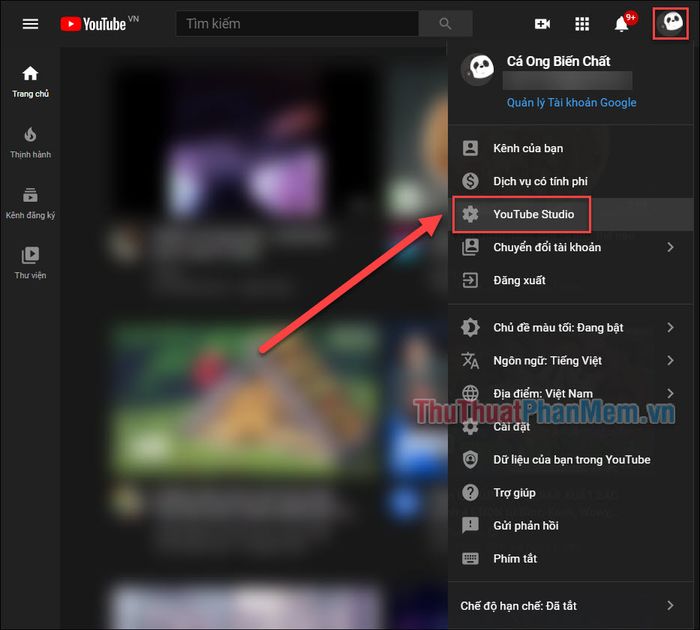Open the create video camera icon
Image resolution: width=700 pixels, height=630 pixels.
click(x=542, y=24)
